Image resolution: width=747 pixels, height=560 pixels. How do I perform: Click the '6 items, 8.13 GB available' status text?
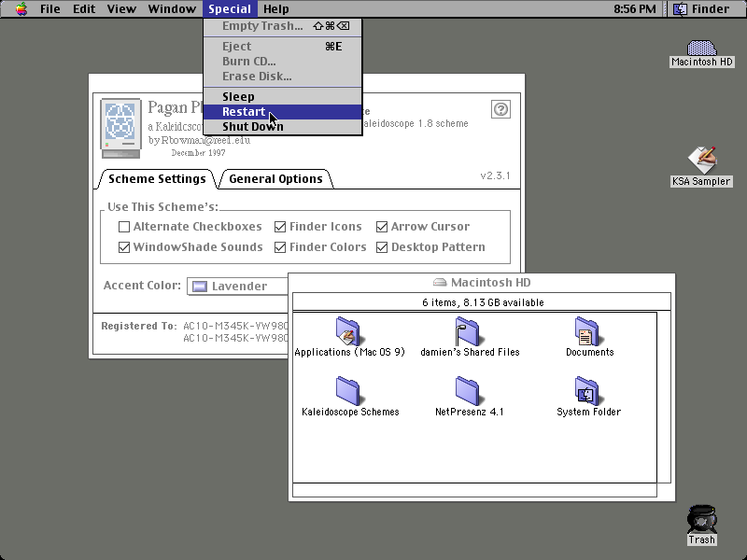(x=483, y=302)
